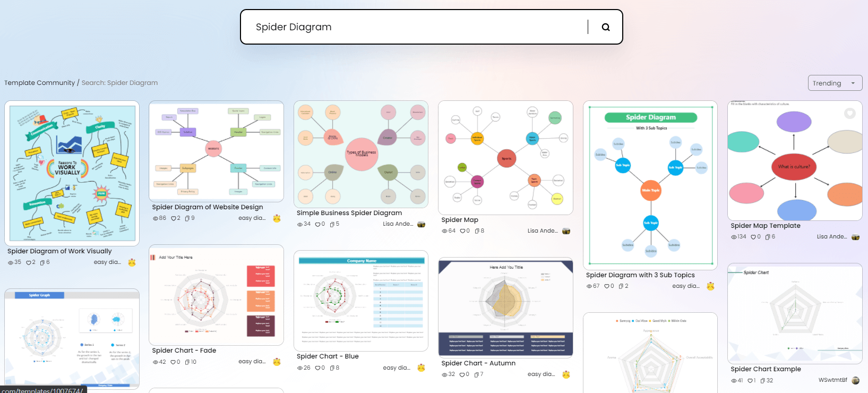The width and height of the screenshot is (868, 393).
Task: Open Spider Diagram with 3 Sub Topics title
Action: pos(640,275)
